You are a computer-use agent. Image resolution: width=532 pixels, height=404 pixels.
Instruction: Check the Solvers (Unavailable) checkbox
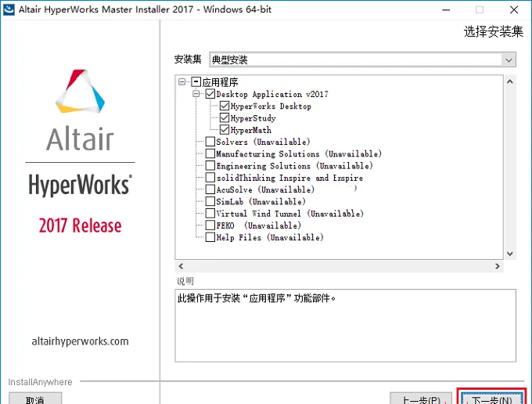210,142
